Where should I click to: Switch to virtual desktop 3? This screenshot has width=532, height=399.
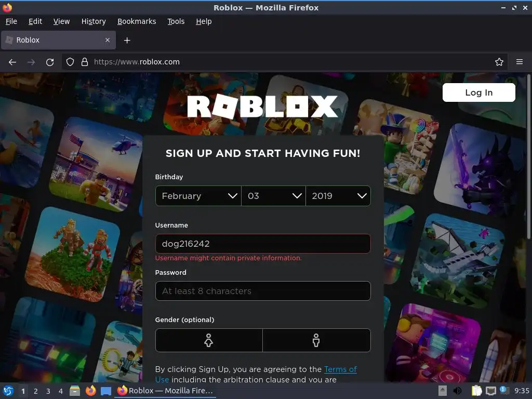coord(48,391)
